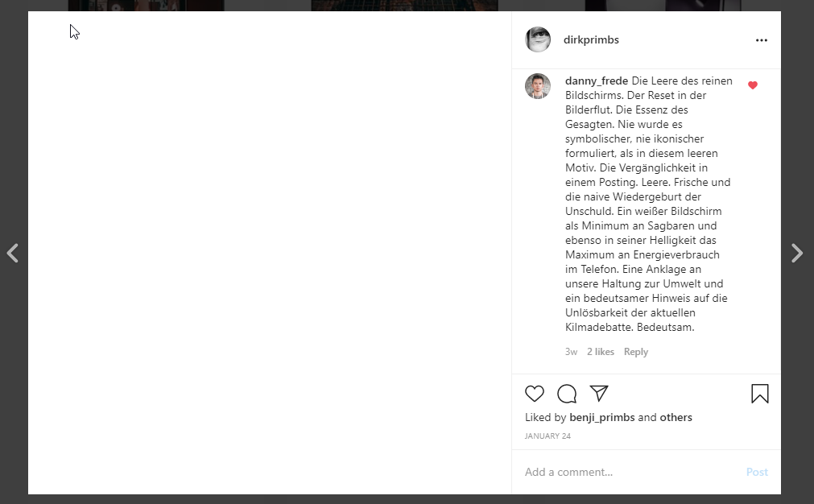This screenshot has height=504, width=814.
Task: Go to next post with right arrow
Action: point(796,254)
